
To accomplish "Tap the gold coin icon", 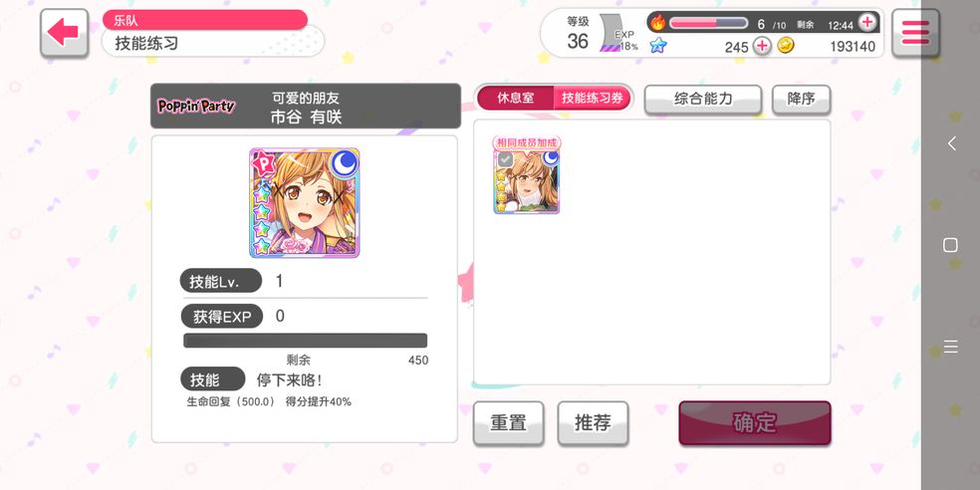I will coord(786,46).
